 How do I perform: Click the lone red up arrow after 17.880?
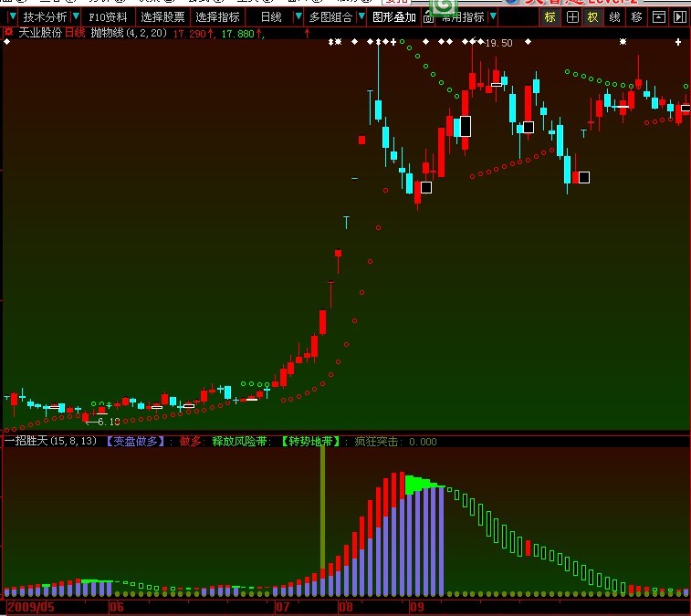click(x=307, y=33)
